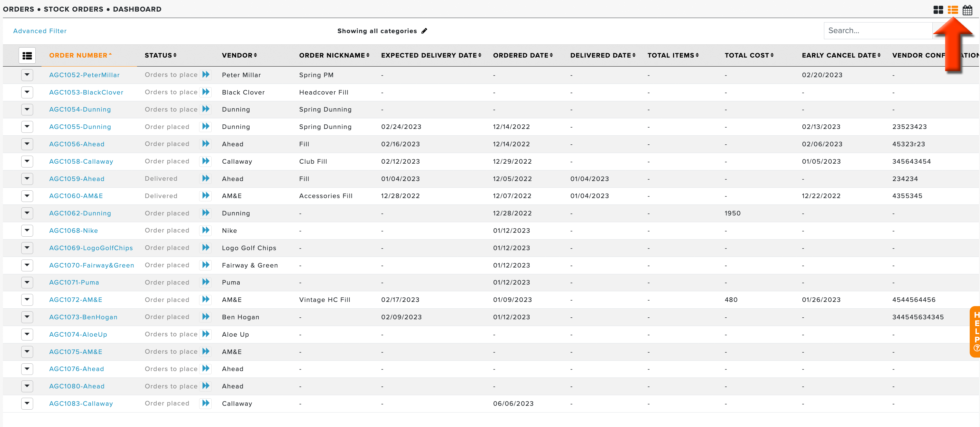The height and width of the screenshot is (427, 980).
Task: Sort by Expected Delivery Date column
Action: coord(431,56)
